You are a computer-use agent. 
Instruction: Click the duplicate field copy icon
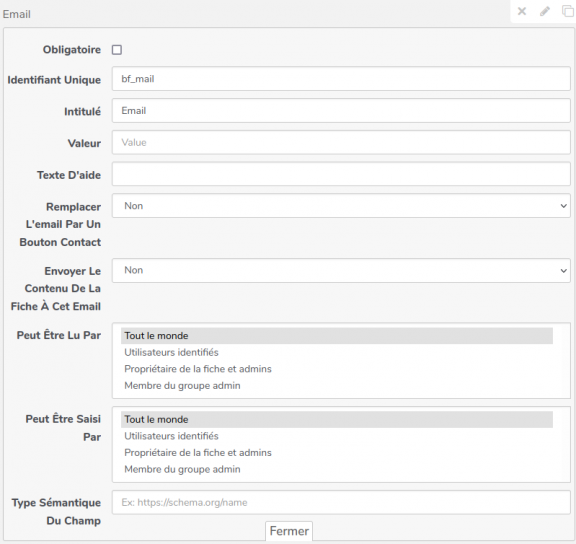pyautogui.click(x=568, y=11)
